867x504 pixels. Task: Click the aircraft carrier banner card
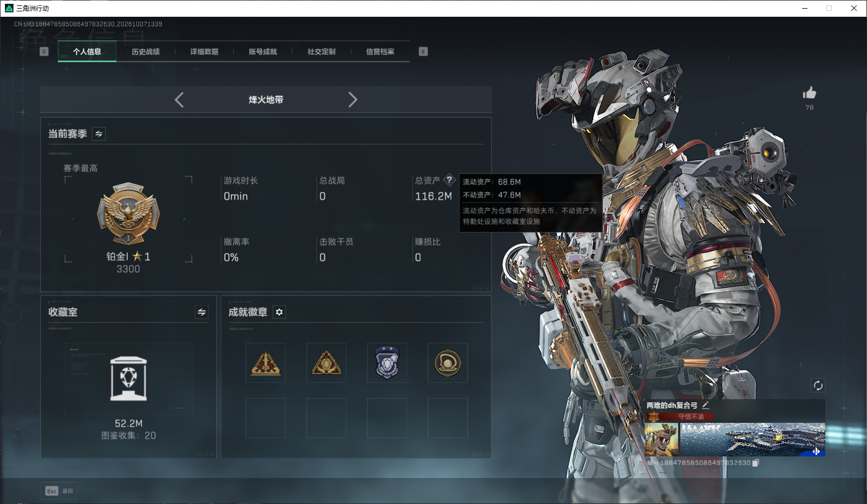(x=753, y=440)
